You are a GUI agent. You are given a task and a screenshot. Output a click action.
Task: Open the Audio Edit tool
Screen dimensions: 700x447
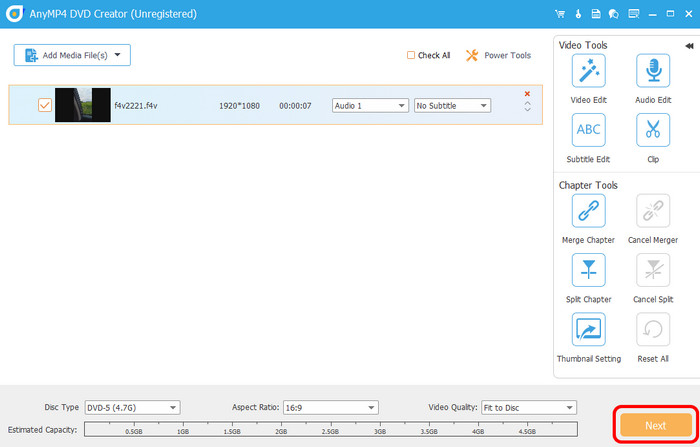tap(653, 71)
